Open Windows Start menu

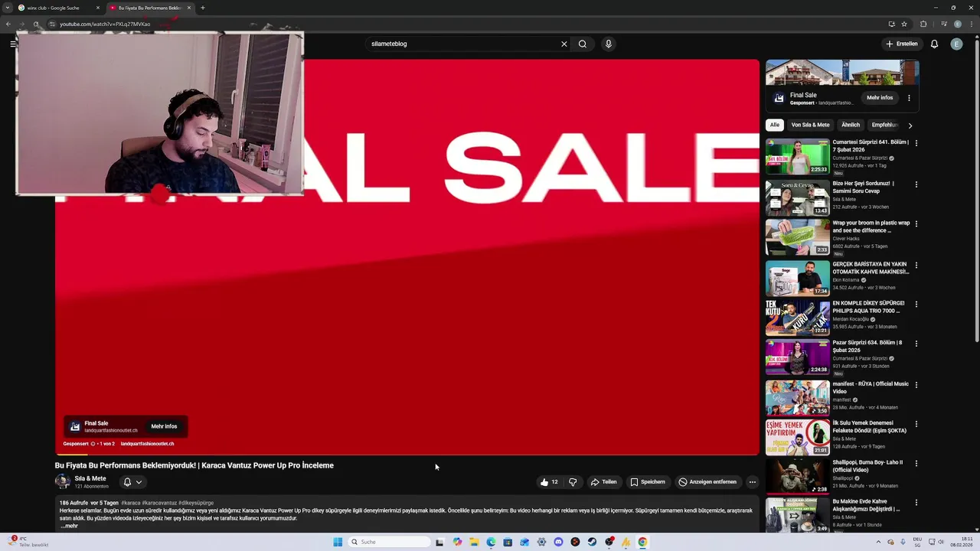tap(338, 542)
